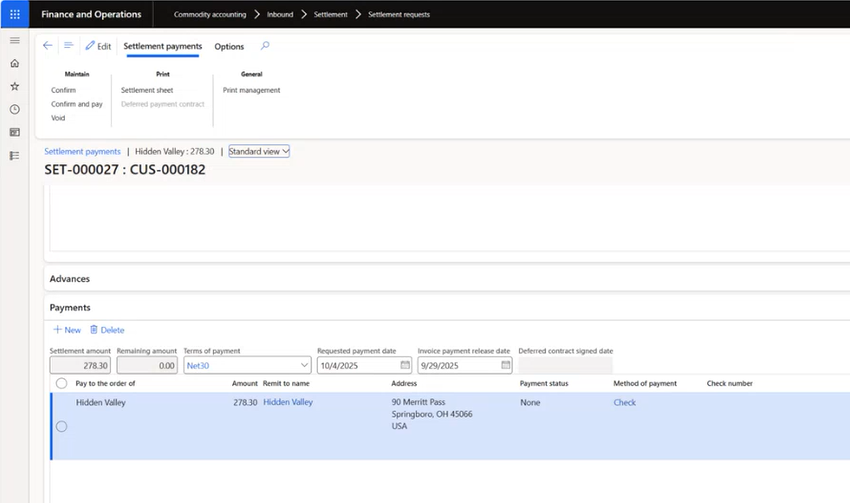Open Favorites star in sidebar

click(14, 86)
